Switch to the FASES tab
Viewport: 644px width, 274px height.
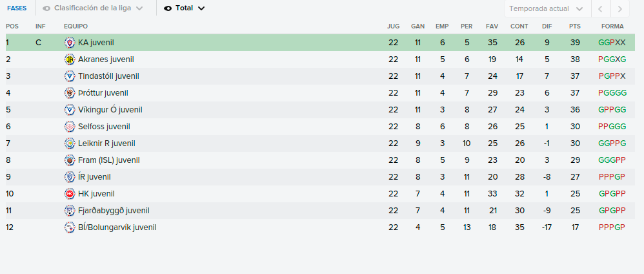(x=17, y=8)
